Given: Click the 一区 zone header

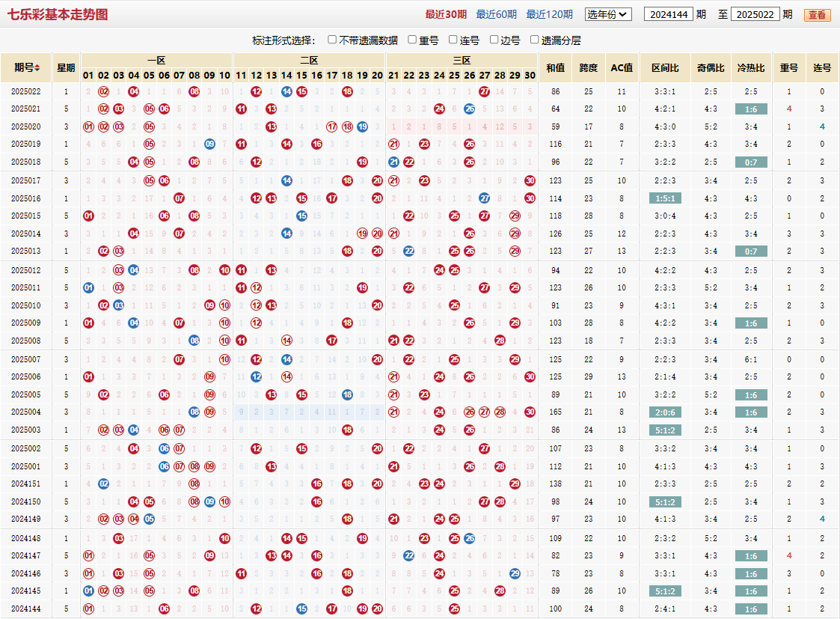Looking at the screenshot, I should pos(156,61).
